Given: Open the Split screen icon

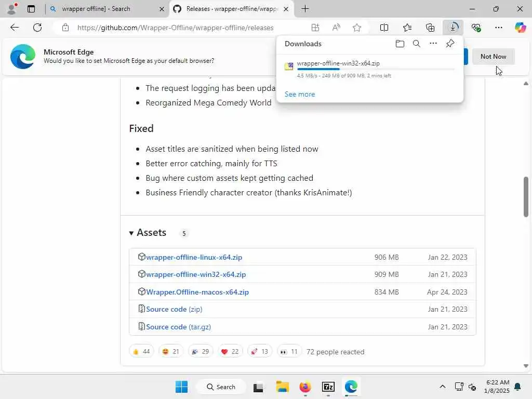Looking at the screenshot, I should [x=384, y=28].
